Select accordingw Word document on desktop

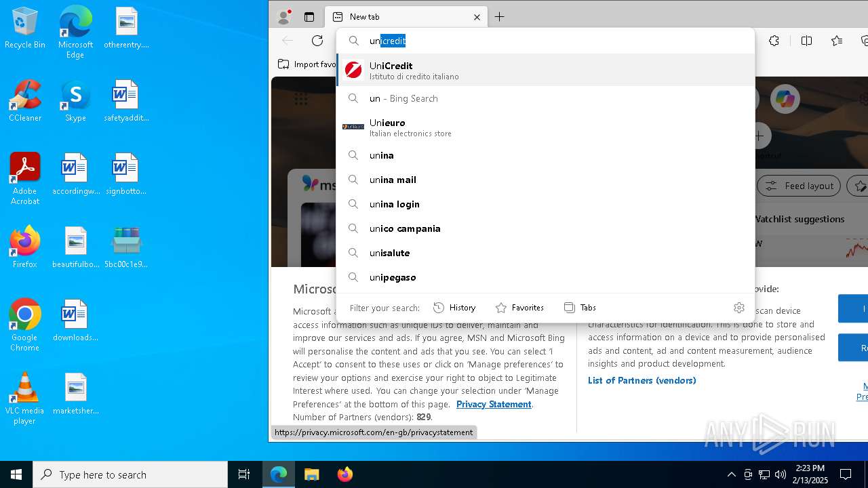coord(75,175)
